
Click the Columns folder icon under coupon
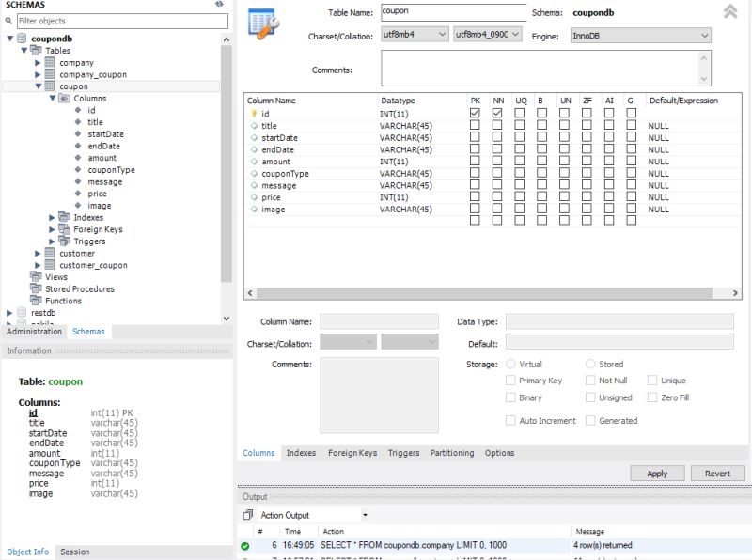point(62,98)
